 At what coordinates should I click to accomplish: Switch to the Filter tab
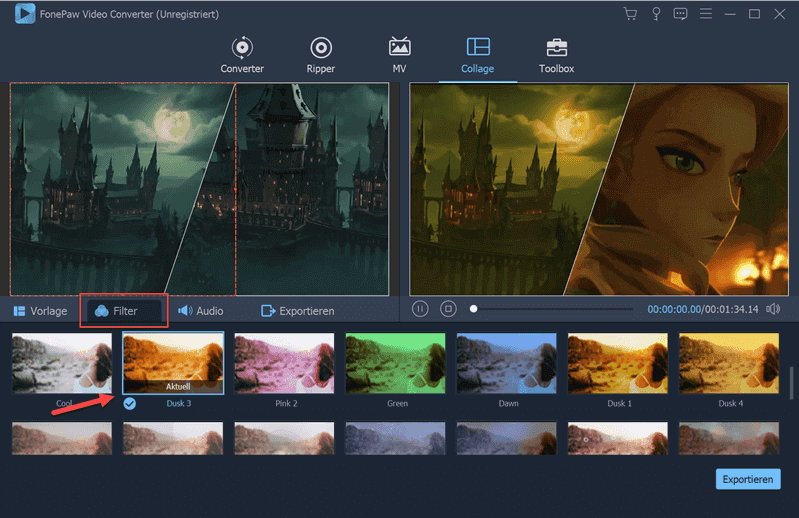tap(124, 311)
